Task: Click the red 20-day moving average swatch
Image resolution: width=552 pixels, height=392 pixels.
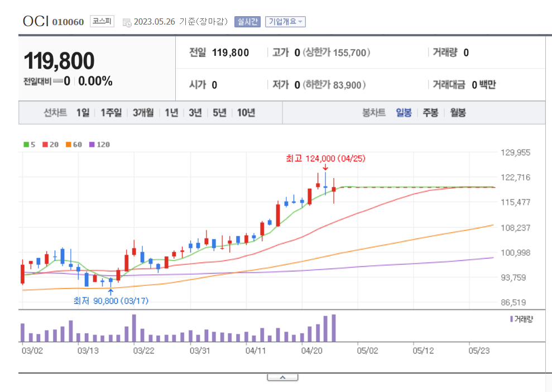Action: pos(45,145)
